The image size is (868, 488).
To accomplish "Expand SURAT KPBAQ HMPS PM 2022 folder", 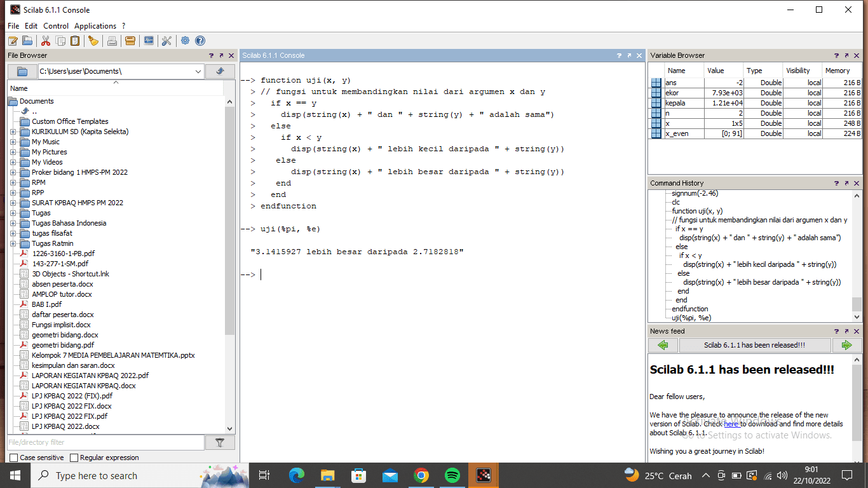I will [x=13, y=203].
